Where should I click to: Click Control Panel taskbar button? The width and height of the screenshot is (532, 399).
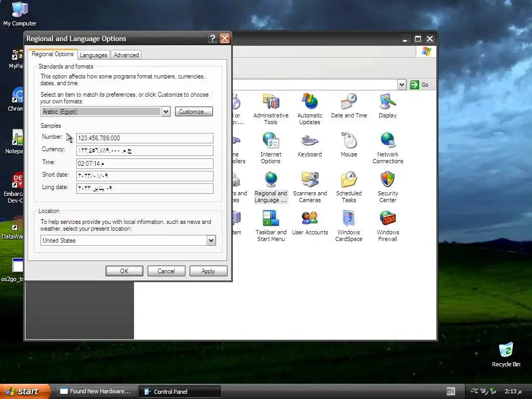pyautogui.click(x=180, y=391)
